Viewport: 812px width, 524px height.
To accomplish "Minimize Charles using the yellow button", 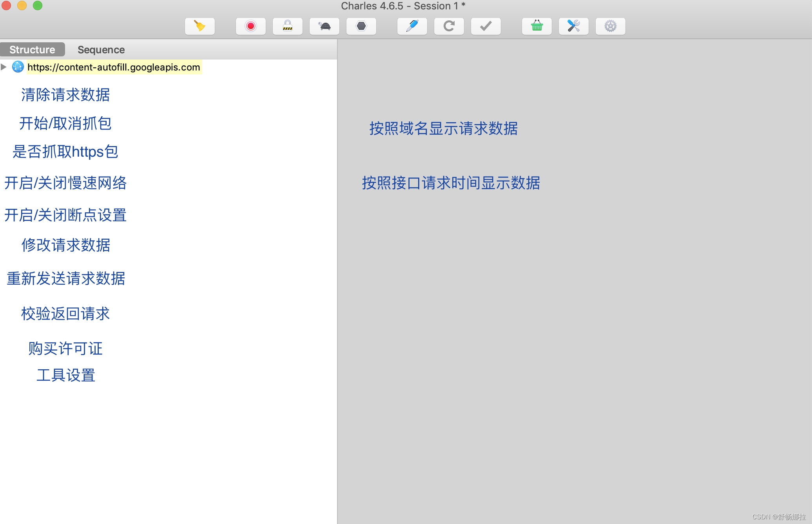I will [x=22, y=5].
